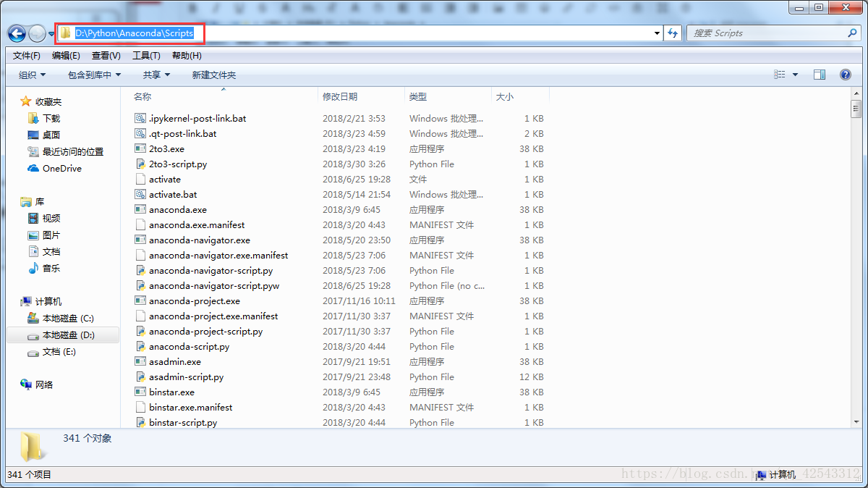
Task: Open the 组织 dropdown
Action: (32, 75)
